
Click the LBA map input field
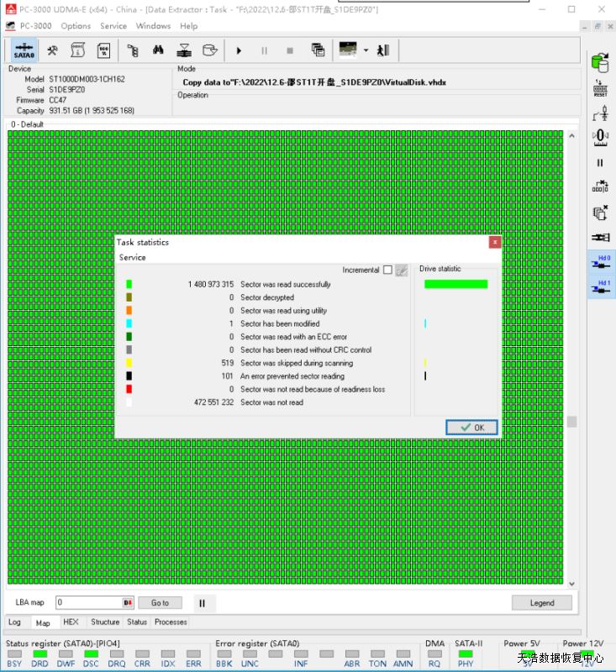click(x=88, y=602)
